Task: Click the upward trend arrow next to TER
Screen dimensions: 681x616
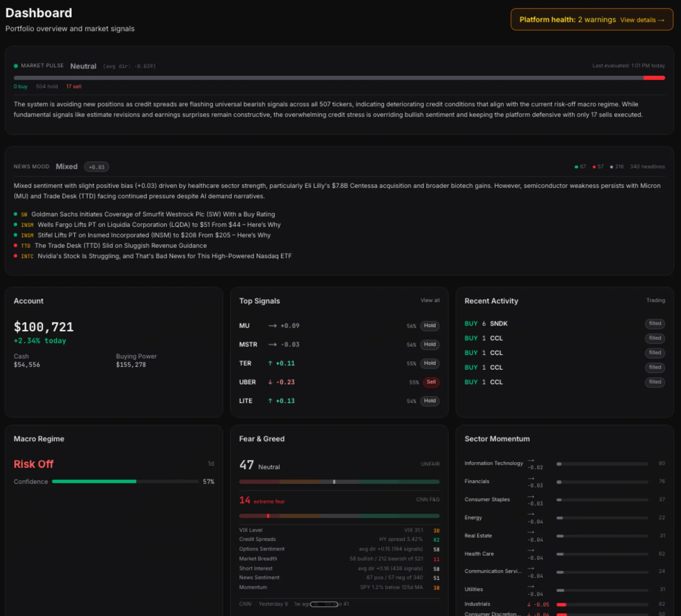Action: [x=270, y=363]
